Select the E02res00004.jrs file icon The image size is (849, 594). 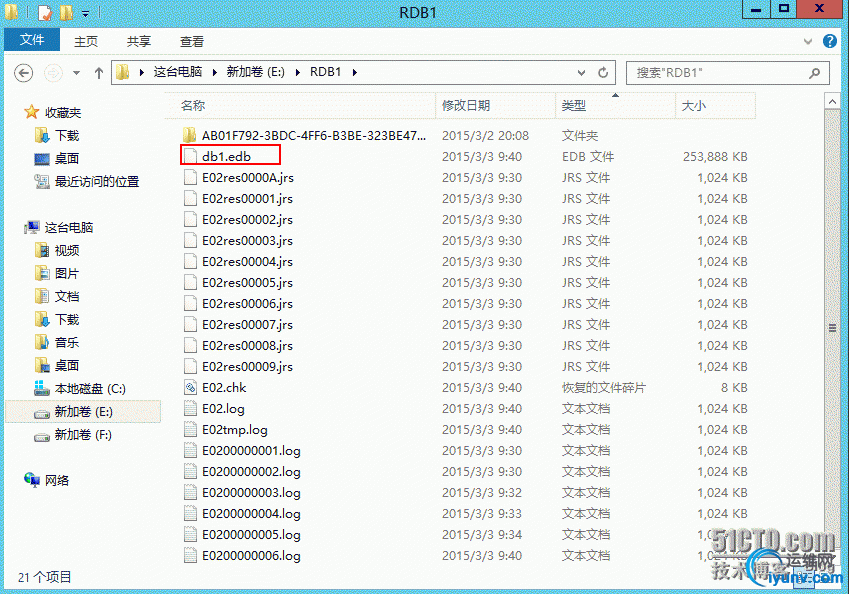190,261
